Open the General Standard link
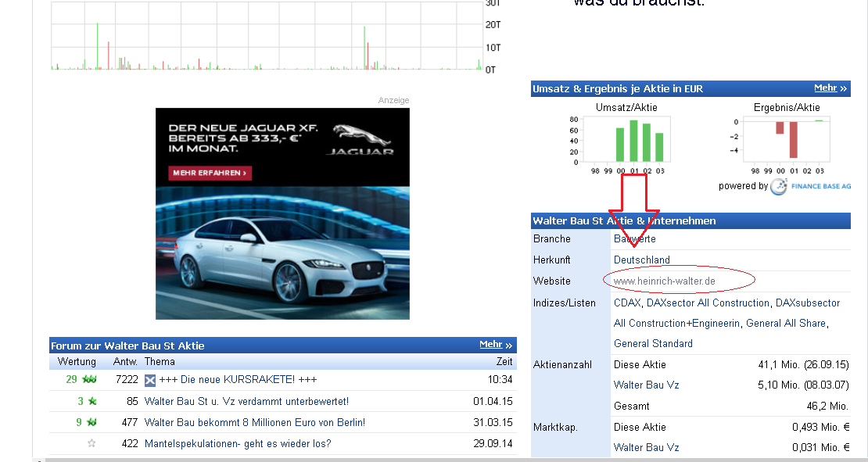This screenshot has height=462, width=868. pos(653,344)
